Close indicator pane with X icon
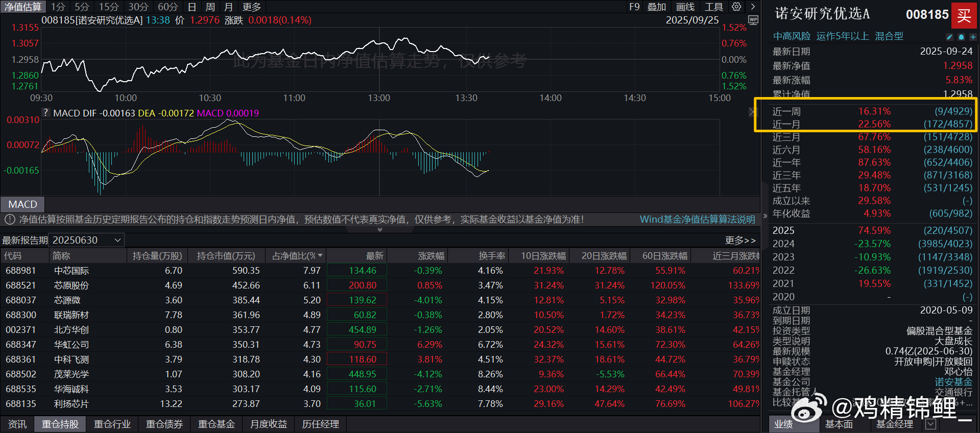The width and height of the screenshot is (980, 433). point(752,112)
